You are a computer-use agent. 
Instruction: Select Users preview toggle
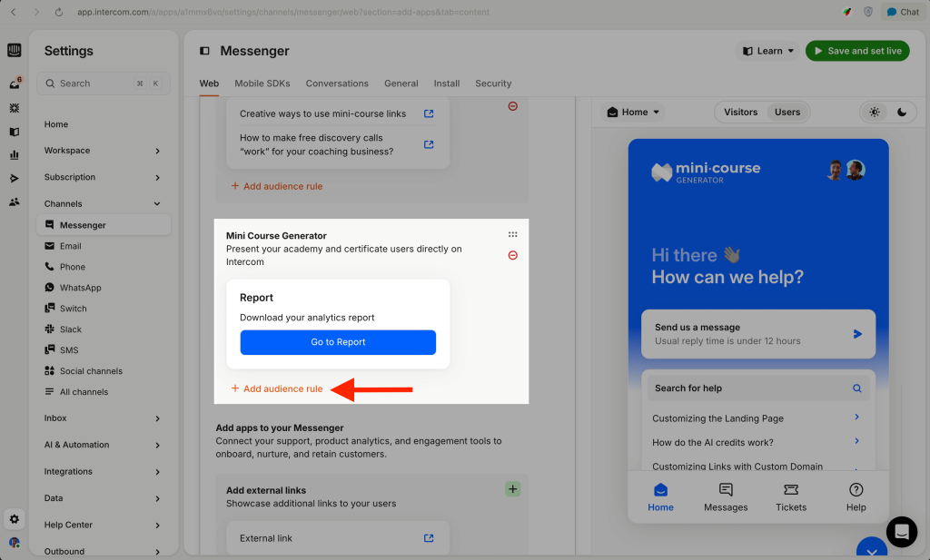point(787,112)
